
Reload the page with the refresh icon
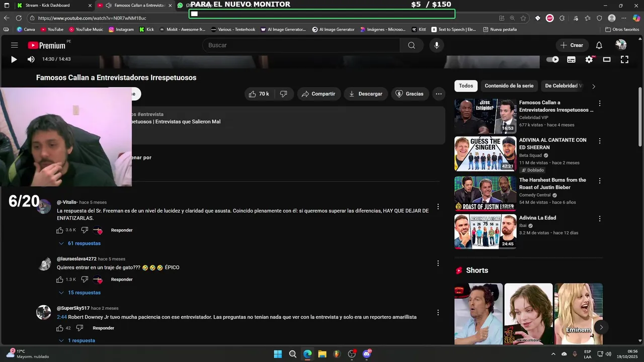pos(19,18)
